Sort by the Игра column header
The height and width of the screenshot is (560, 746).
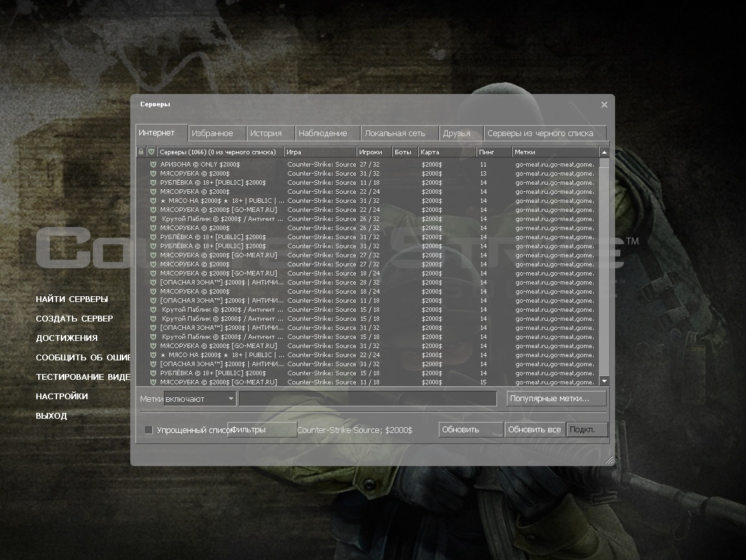(320, 152)
